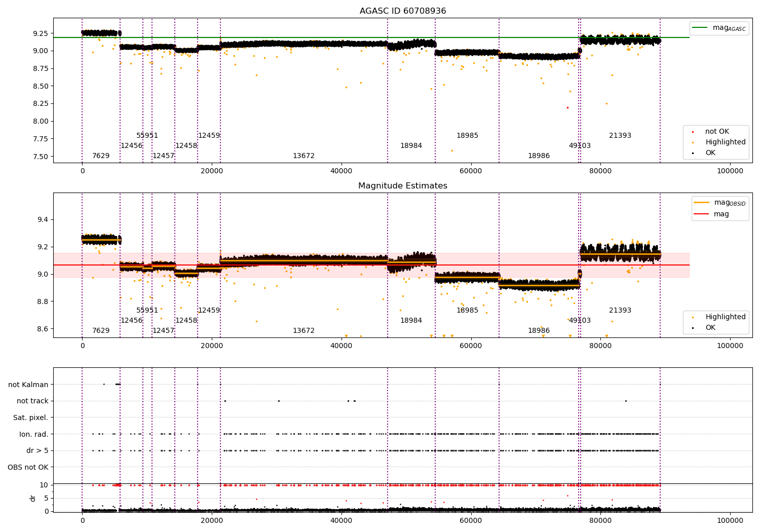
Task: Click y-tick 7.50 on the top plot
Action: 41,157
